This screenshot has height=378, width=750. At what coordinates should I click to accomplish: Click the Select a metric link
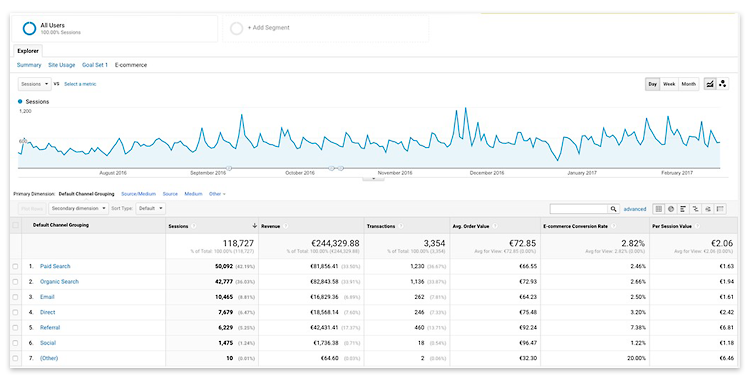point(80,84)
